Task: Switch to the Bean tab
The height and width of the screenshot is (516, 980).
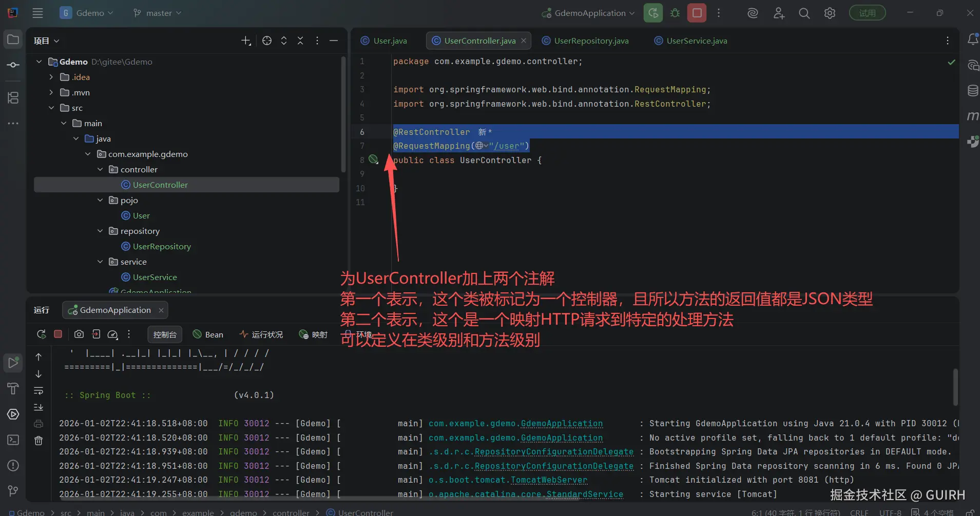Action: pos(208,334)
